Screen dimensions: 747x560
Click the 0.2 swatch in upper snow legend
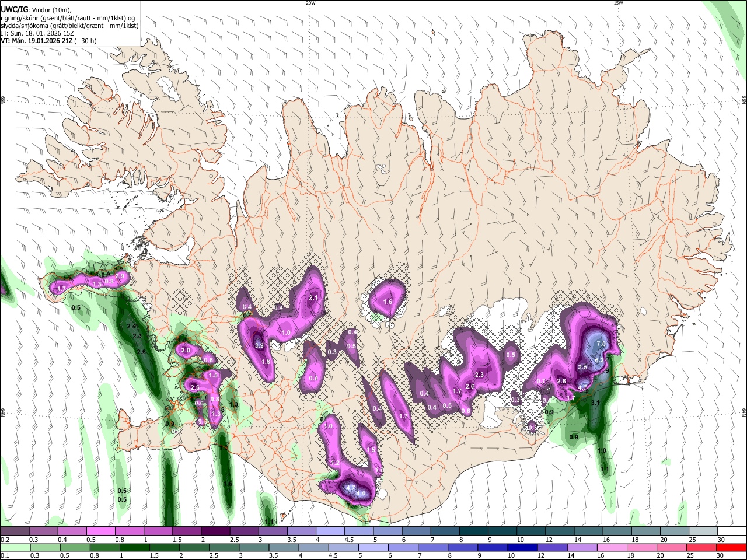pyautogui.click(x=15, y=531)
